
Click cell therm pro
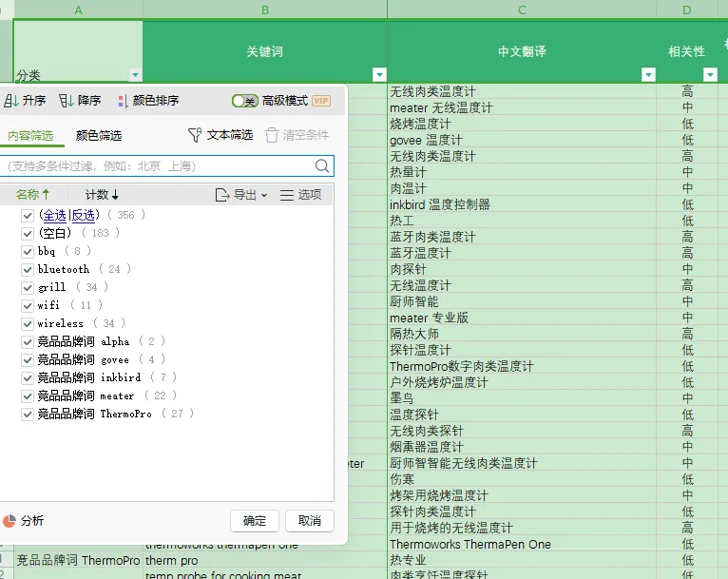(x=265, y=560)
